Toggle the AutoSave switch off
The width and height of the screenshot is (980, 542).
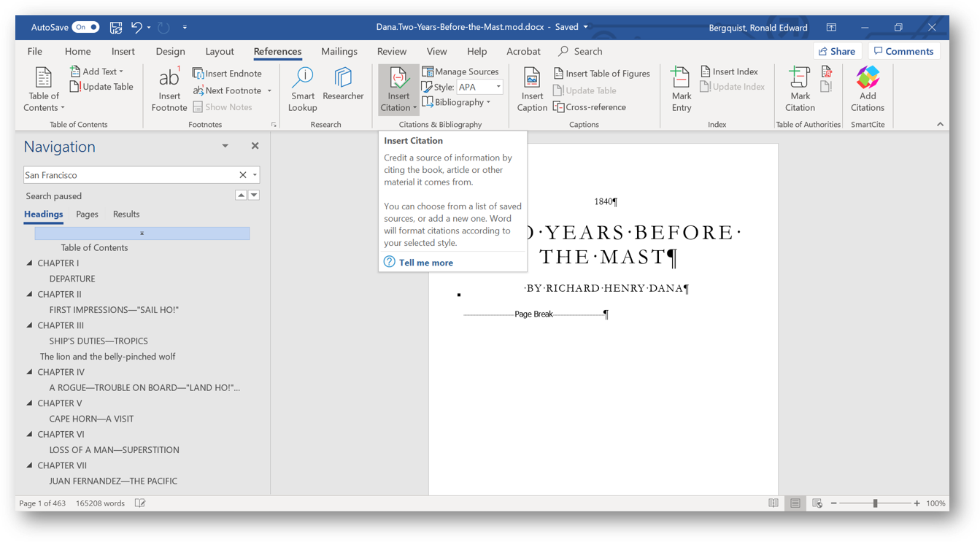(x=85, y=28)
